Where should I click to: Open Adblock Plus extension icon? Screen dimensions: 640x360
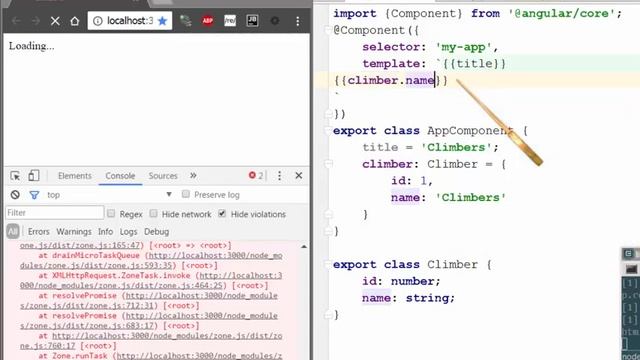208,20
